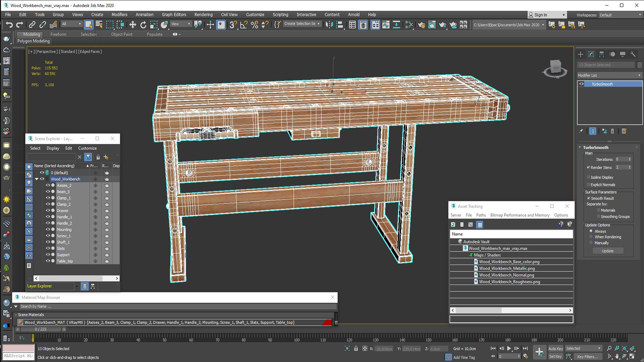Toggle the 3D Snaps icon

point(233,24)
